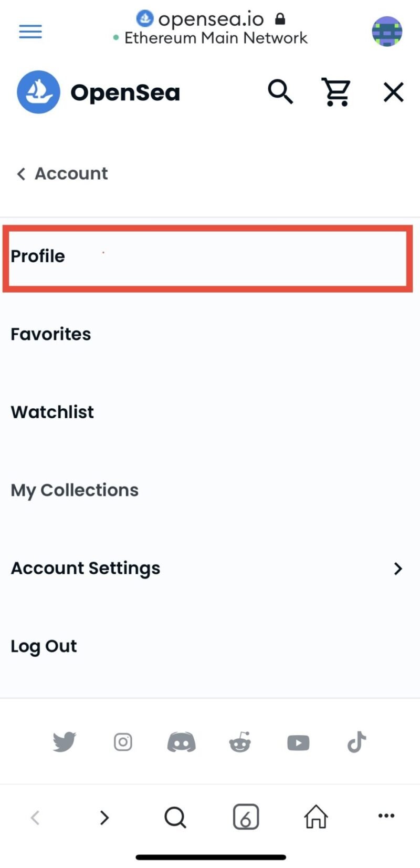Screen dimensions: 420x868
Task: Click the OpenSea logo
Action: 99,92
